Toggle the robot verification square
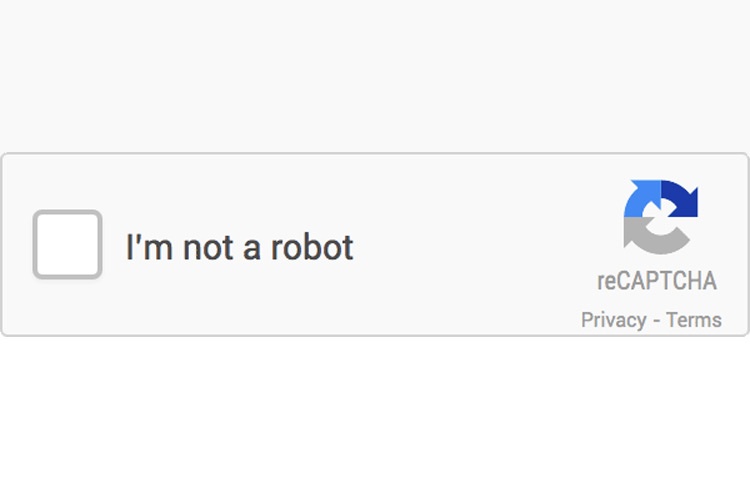The image size is (750, 500). coord(67,244)
